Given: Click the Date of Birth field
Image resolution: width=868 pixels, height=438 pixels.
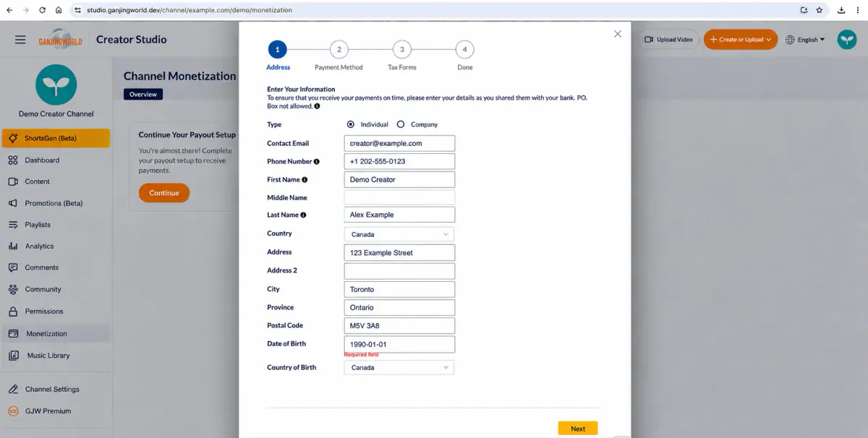Looking at the screenshot, I should [399, 344].
